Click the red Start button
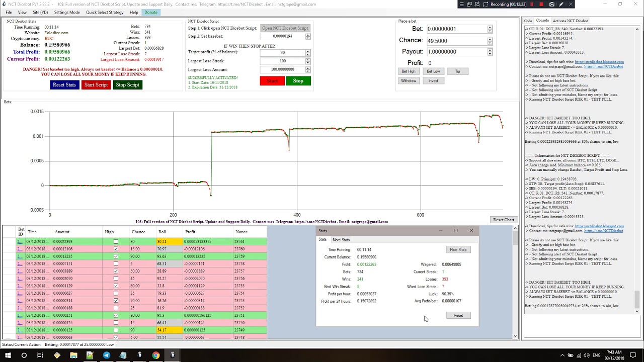 point(272,80)
